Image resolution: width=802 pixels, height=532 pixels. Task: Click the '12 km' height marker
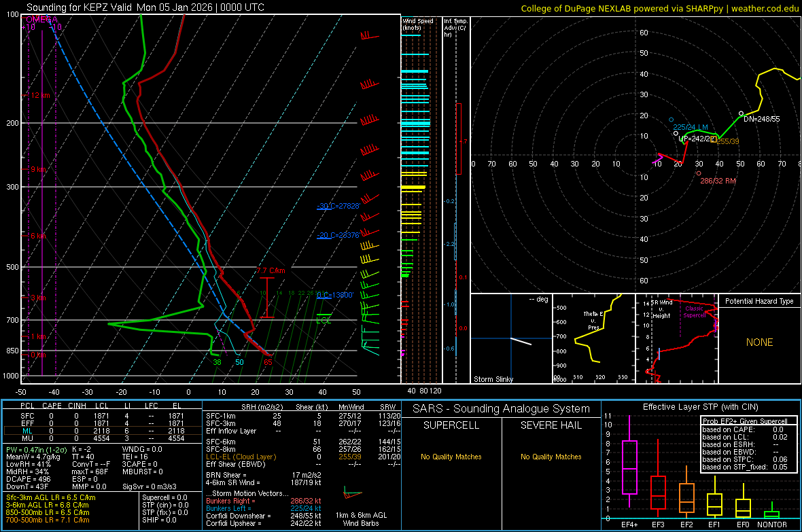40,96
